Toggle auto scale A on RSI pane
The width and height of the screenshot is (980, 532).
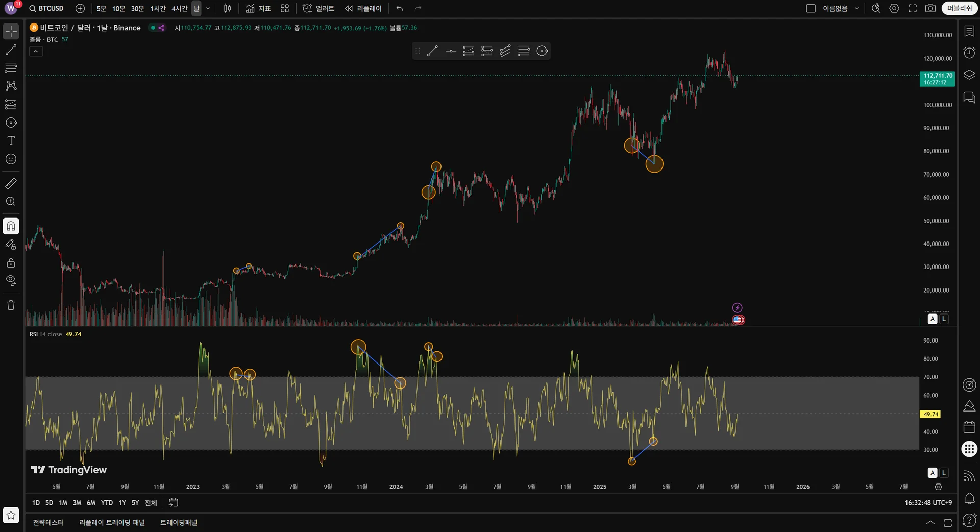933,473
